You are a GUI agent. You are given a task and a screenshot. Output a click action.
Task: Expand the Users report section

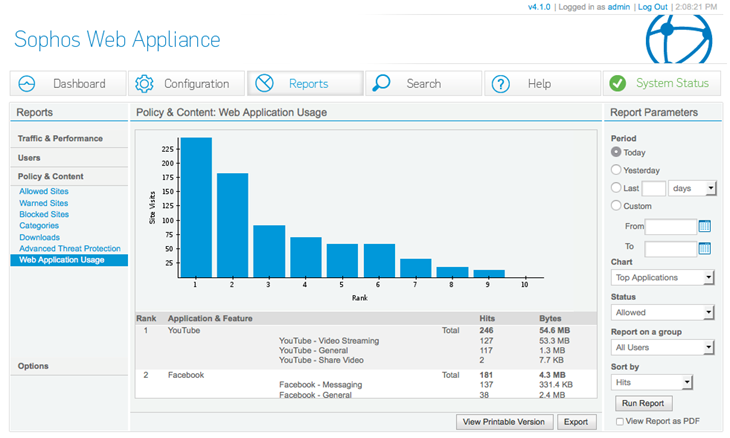tap(69, 158)
